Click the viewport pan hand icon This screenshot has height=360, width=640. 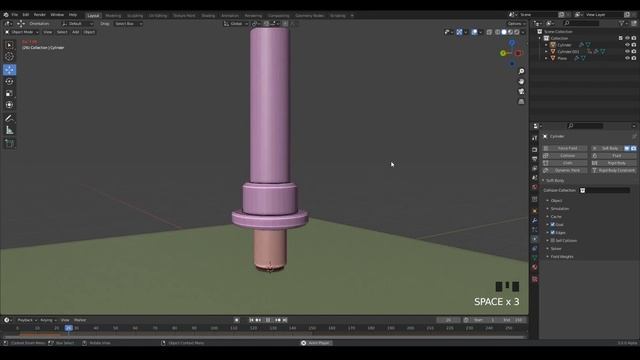pyautogui.click(x=521, y=82)
